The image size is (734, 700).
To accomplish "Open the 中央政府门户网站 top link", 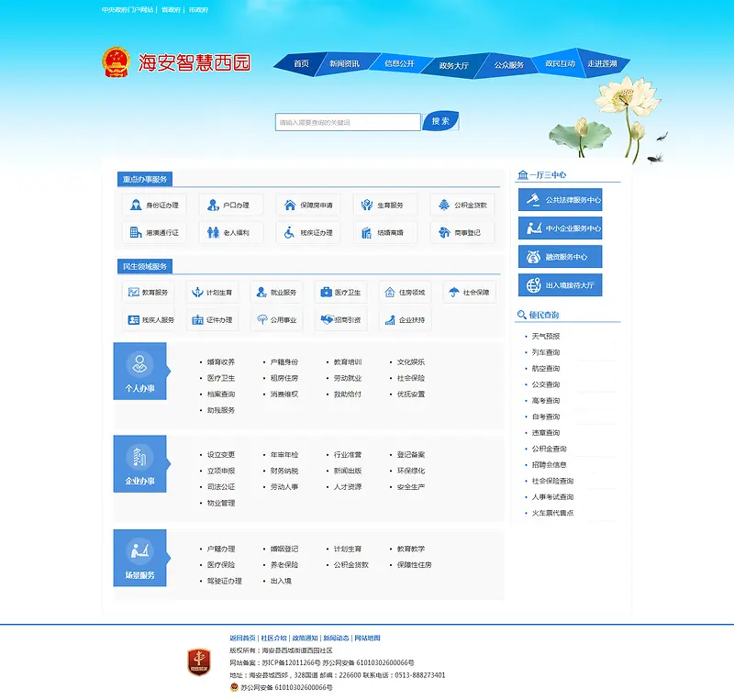I will click(x=128, y=10).
